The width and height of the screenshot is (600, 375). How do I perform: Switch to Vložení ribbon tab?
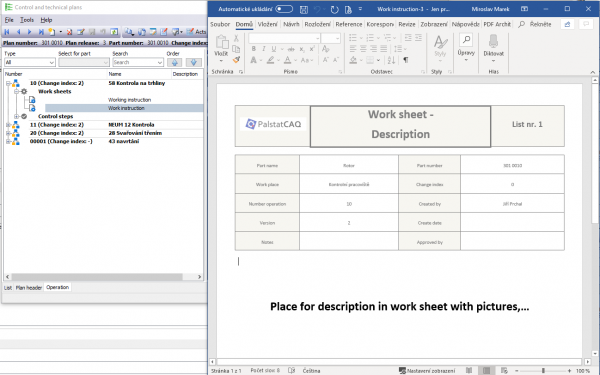click(x=267, y=24)
